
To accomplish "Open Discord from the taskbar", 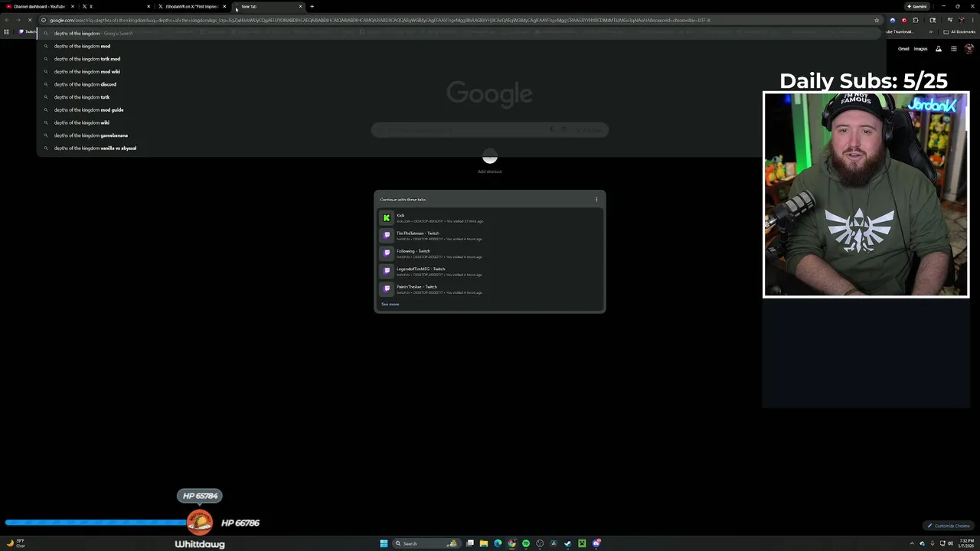I will (x=596, y=543).
